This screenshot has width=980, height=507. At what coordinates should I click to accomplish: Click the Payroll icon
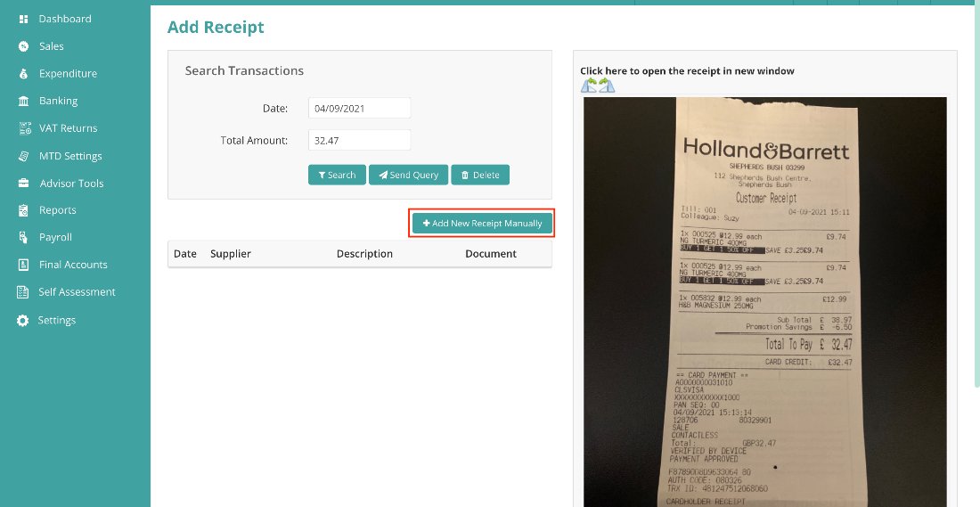(24, 237)
